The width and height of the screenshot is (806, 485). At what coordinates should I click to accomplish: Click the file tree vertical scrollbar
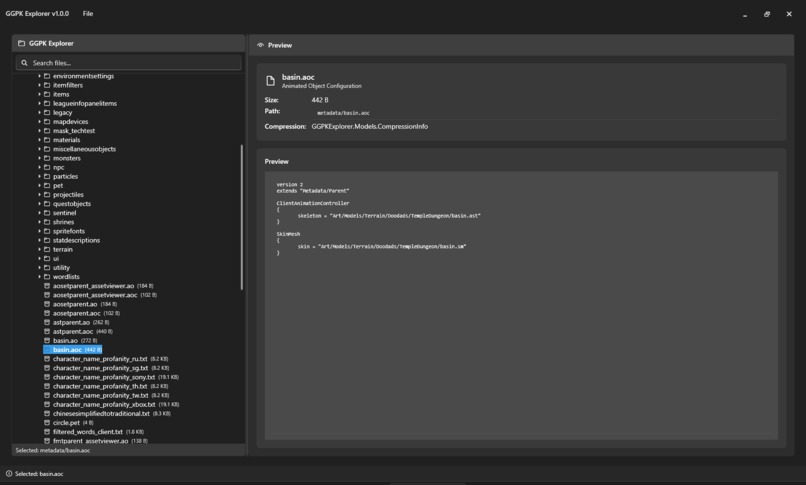242,218
